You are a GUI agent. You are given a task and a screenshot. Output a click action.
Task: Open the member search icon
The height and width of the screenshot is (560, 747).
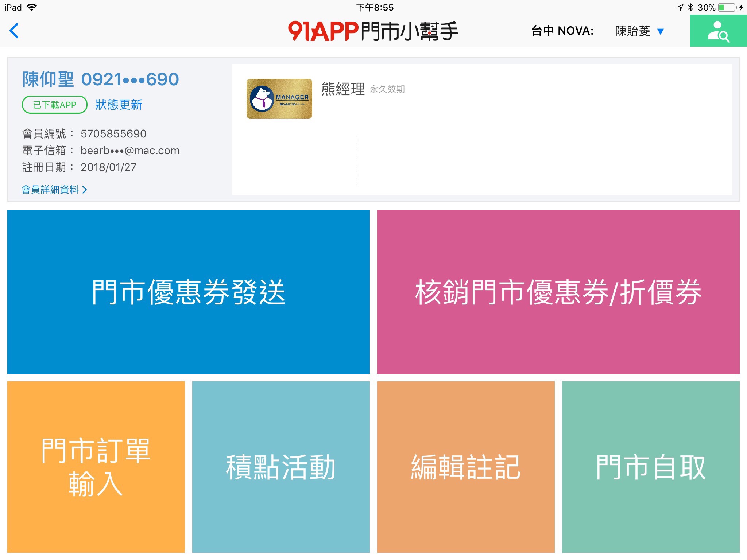pos(718,31)
